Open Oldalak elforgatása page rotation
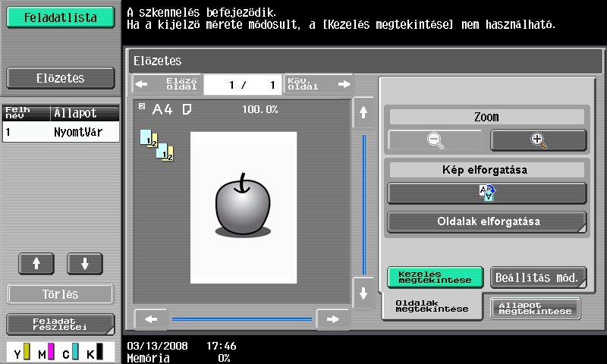The width and height of the screenshot is (607, 364). [487, 221]
